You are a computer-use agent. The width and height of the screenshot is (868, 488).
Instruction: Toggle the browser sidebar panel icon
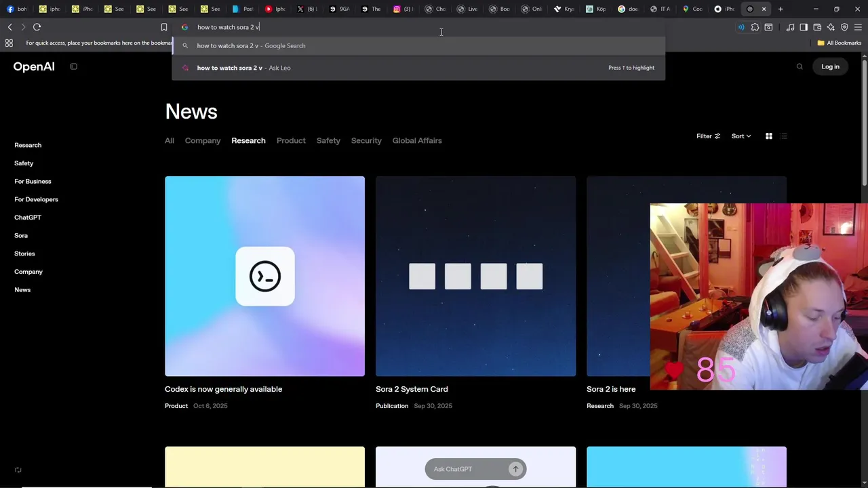point(804,27)
